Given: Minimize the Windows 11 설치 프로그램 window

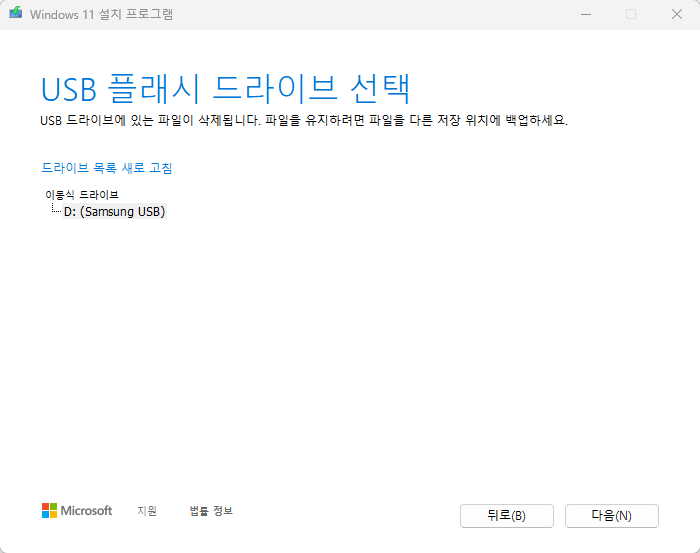Looking at the screenshot, I should (586, 14).
